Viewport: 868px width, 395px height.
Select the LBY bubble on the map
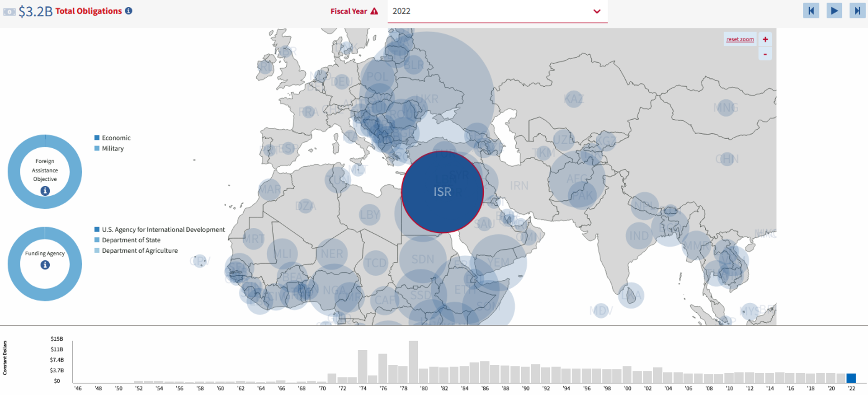click(370, 215)
